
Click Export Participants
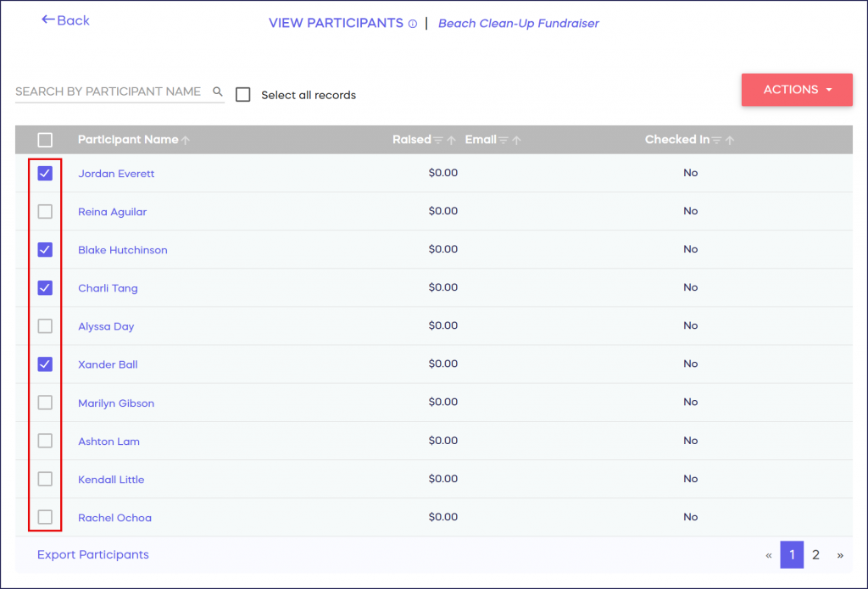pyautogui.click(x=93, y=555)
